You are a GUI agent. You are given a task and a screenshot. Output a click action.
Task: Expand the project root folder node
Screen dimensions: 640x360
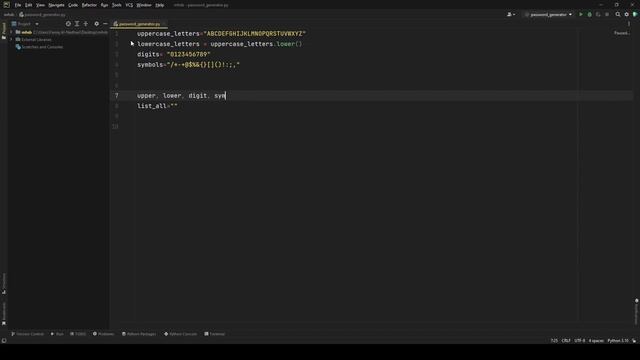click(x=11, y=32)
